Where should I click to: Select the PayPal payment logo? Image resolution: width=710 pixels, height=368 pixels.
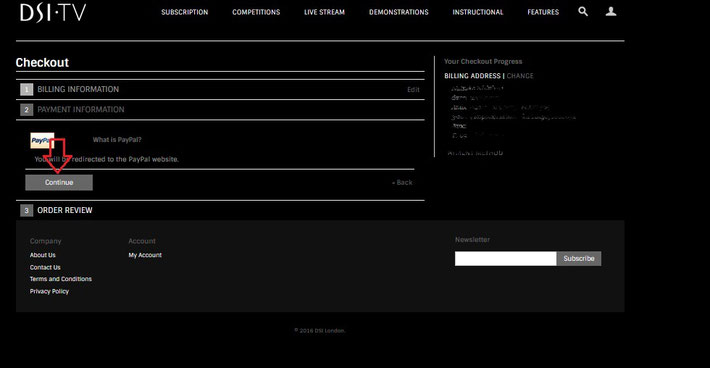coord(42,140)
